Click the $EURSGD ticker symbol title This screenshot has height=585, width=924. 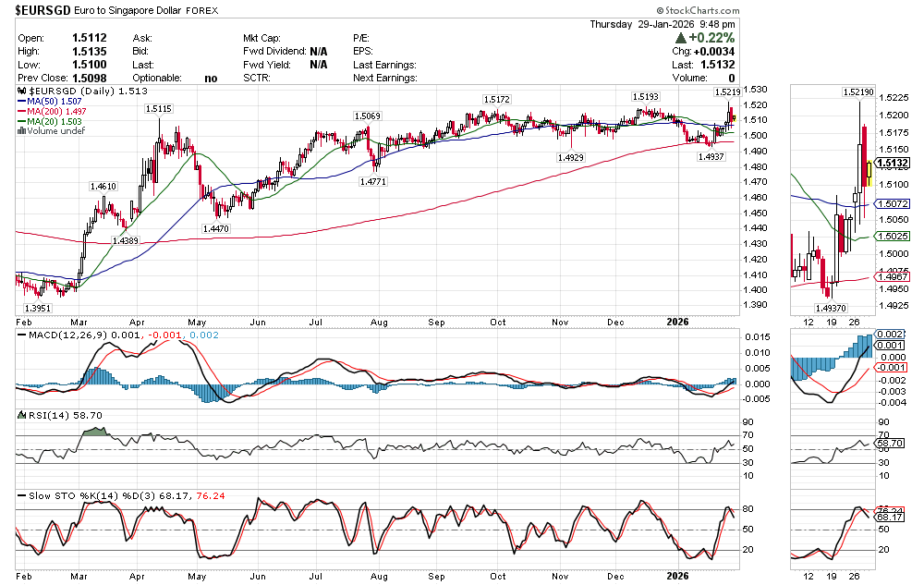tap(40, 11)
